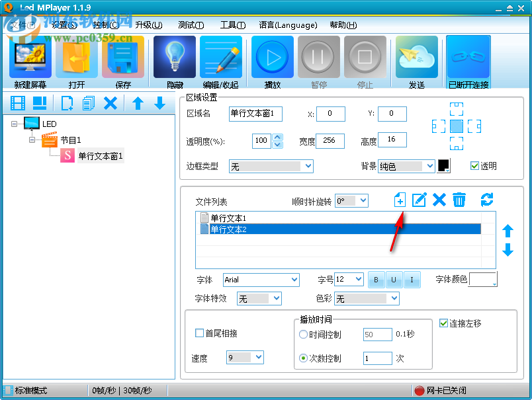Open the 边框类型 dropdown
The height and width of the screenshot is (400, 532).
[x=271, y=166]
